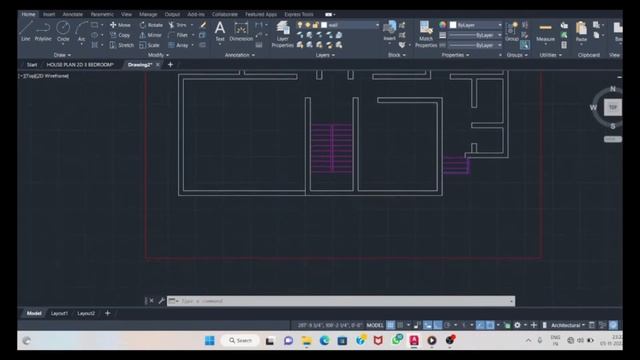Click the new drawing tab plus button
The height and width of the screenshot is (360, 640).
(x=170, y=64)
